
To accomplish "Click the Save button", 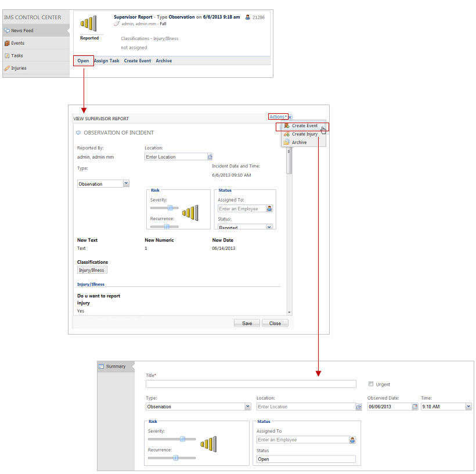I will [247, 323].
